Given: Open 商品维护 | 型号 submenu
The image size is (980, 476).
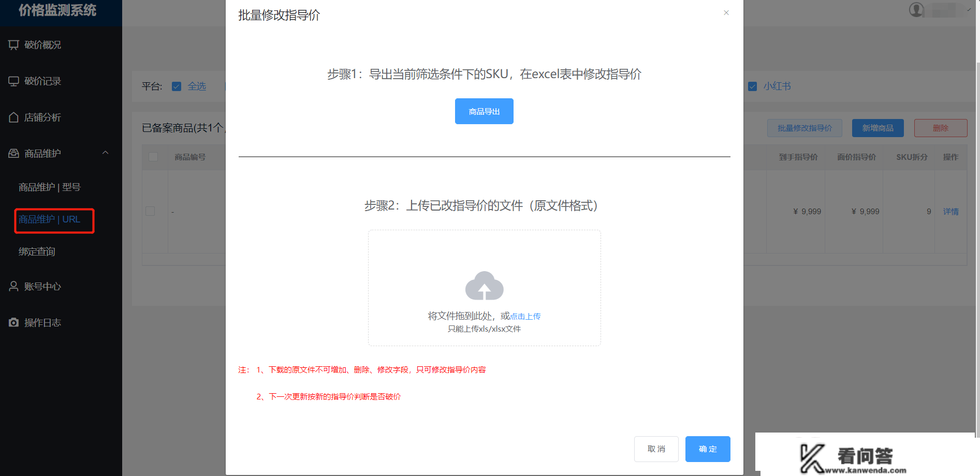Looking at the screenshot, I should point(50,187).
